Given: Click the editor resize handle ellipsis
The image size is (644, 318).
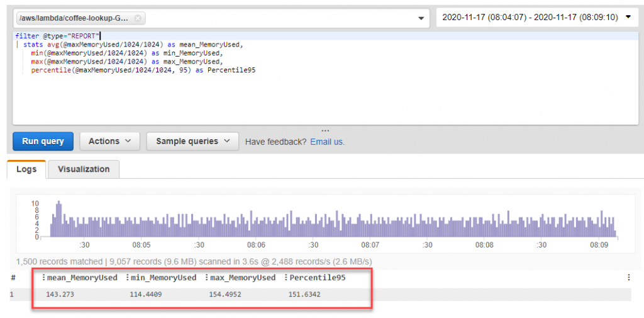Looking at the screenshot, I should [x=325, y=130].
